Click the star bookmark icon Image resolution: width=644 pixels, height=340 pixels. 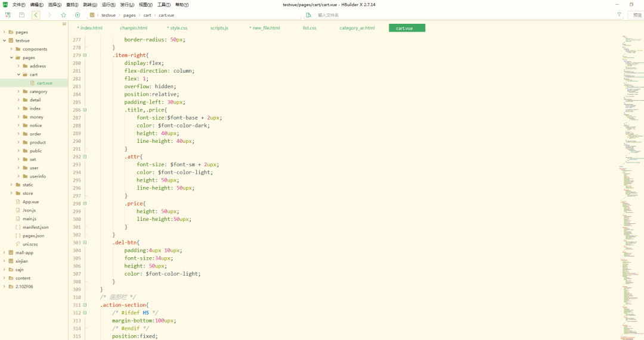point(64,15)
